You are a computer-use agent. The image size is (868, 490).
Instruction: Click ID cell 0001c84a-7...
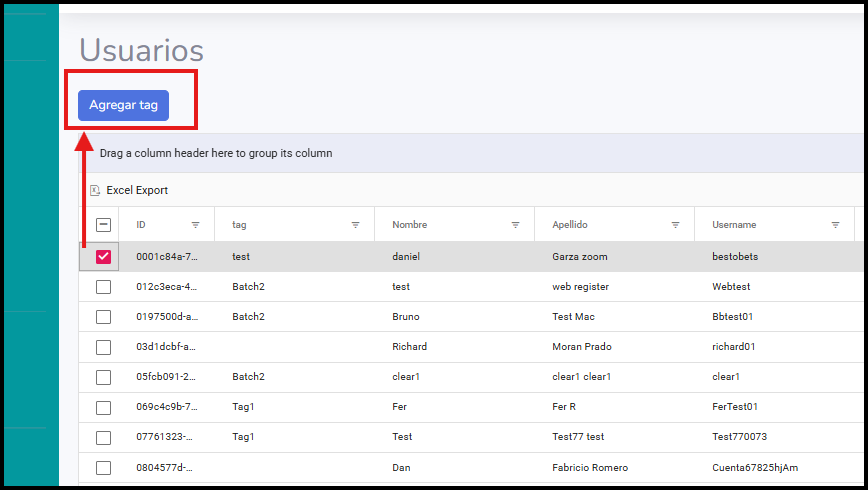pyautogui.click(x=167, y=257)
